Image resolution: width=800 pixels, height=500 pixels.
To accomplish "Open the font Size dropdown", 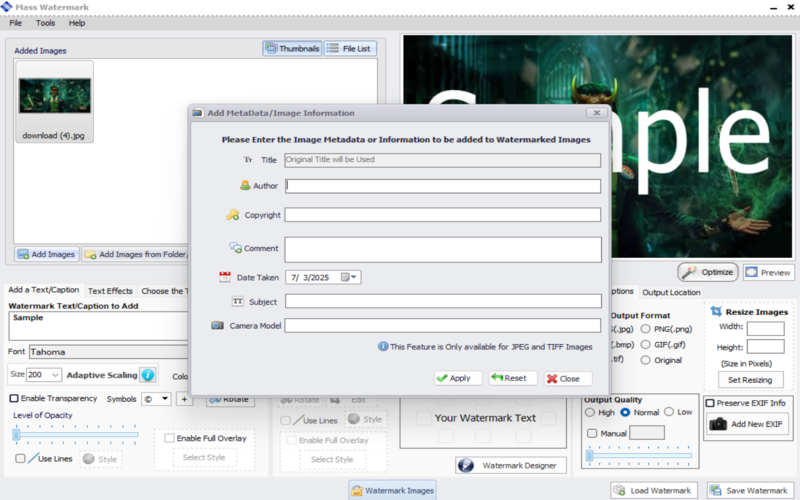I will (56, 375).
